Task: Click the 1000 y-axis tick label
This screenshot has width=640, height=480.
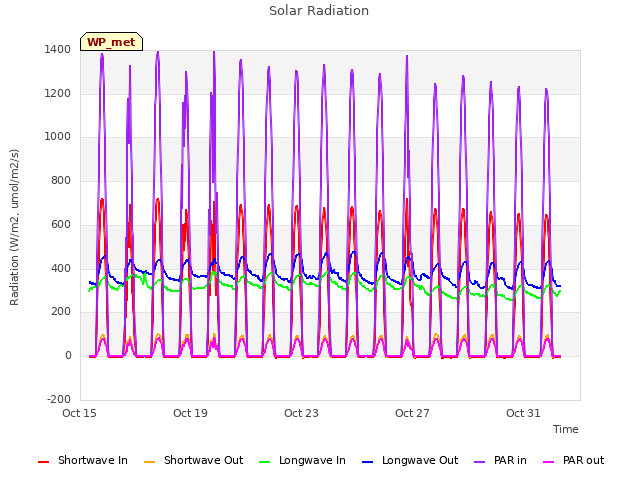Action: pos(58,137)
